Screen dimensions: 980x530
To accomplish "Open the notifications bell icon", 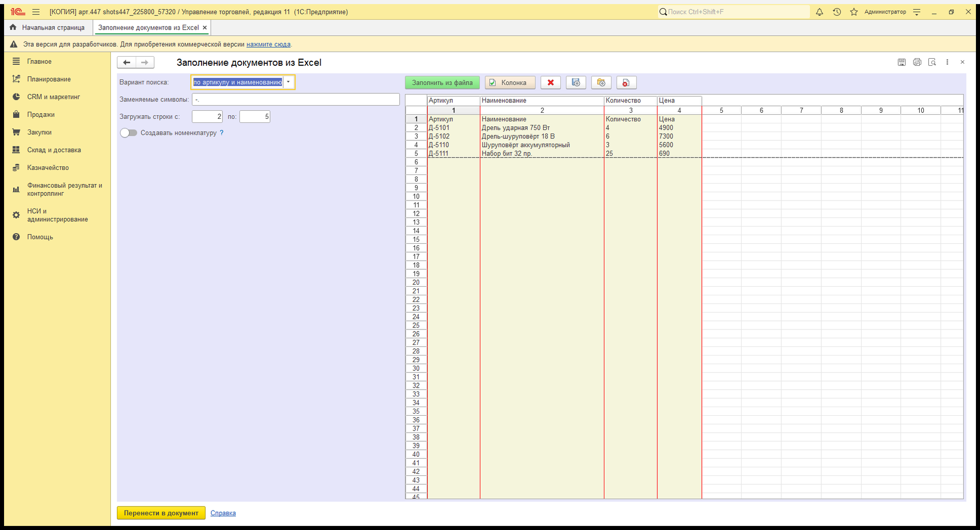I will pos(819,12).
